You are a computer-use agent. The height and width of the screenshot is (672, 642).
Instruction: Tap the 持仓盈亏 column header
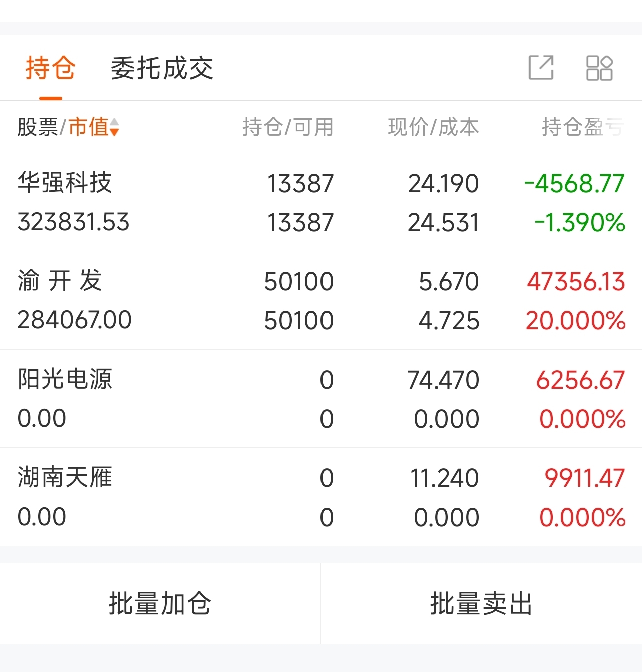583,127
